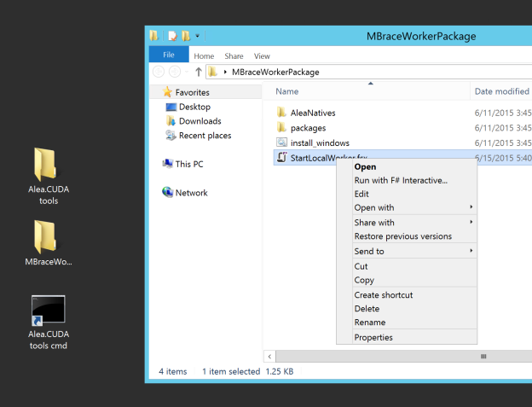Screen dimensions: 532x407
Task: Select This PC in the navigation pane
Action: pyautogui.click(x=189, y=164)
